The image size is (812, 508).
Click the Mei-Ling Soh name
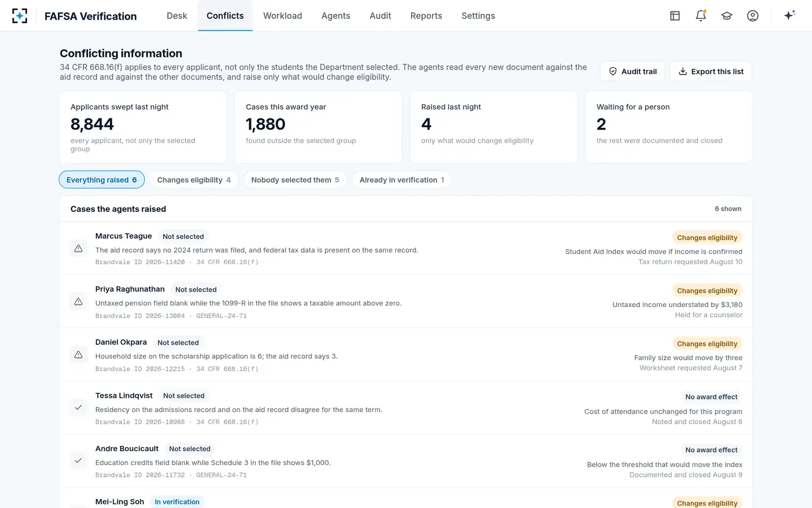click(x=120, y=501)
